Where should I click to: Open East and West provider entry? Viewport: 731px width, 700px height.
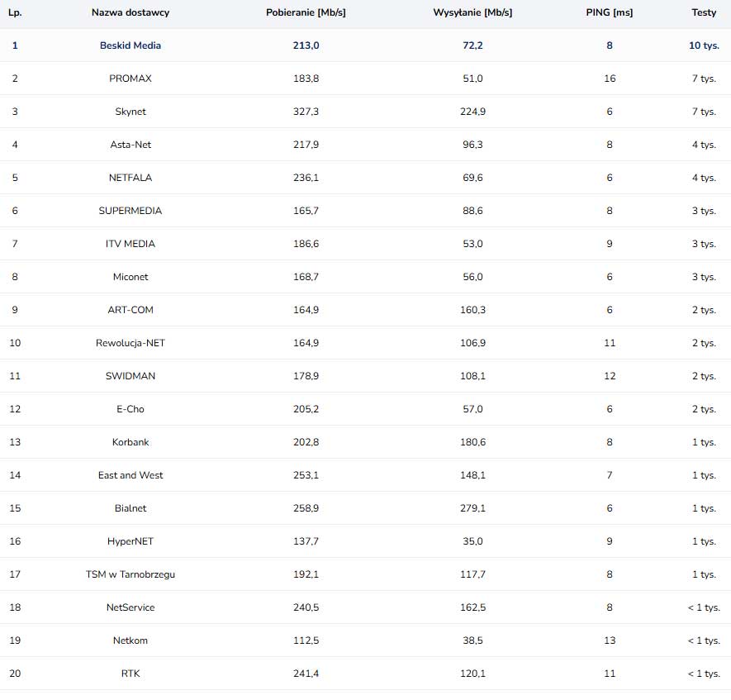point(131,475)
